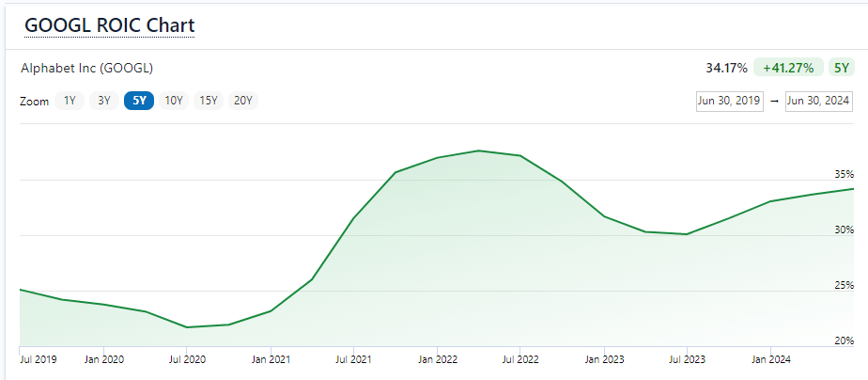Click the Jul 2023 x-axis label
Screen dimensions: 868x380
(x=687, y=359)
